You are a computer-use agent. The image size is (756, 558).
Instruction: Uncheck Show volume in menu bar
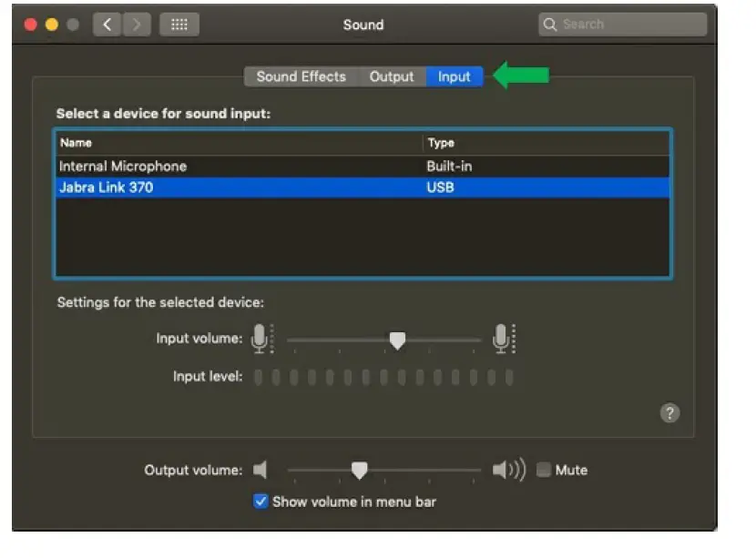[261, 501]
